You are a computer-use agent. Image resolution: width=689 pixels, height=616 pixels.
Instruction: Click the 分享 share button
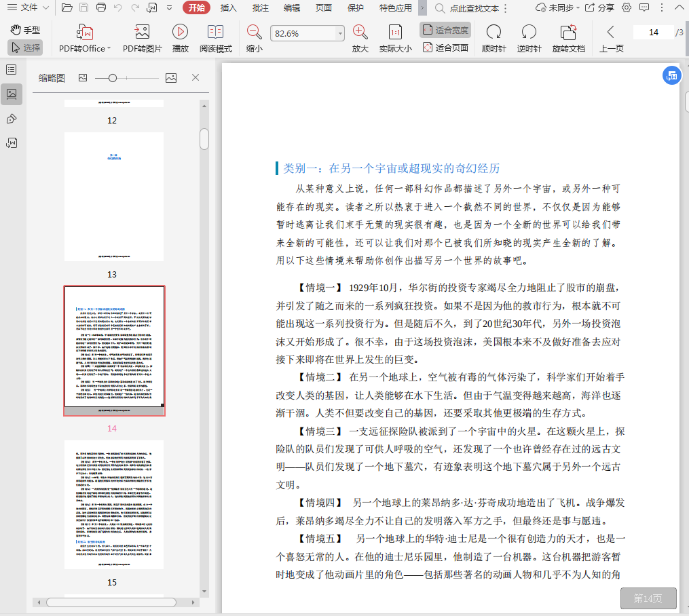tap(599, 8)
